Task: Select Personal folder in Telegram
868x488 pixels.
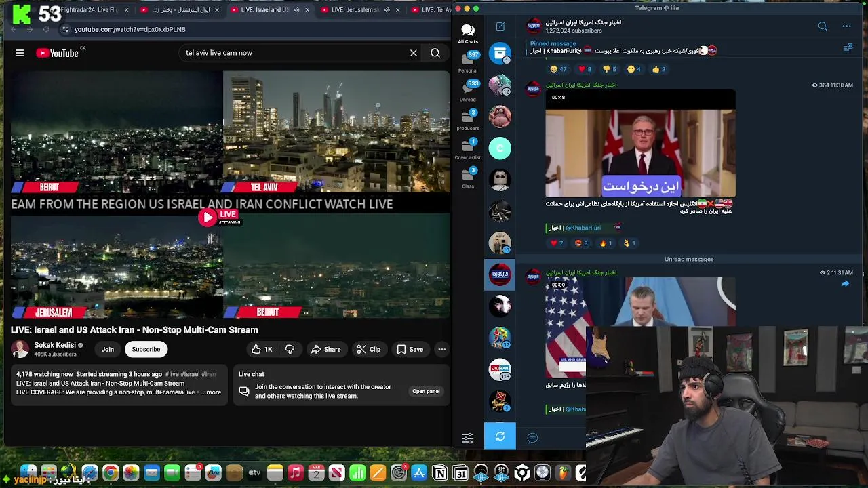Action: [468, 62]
